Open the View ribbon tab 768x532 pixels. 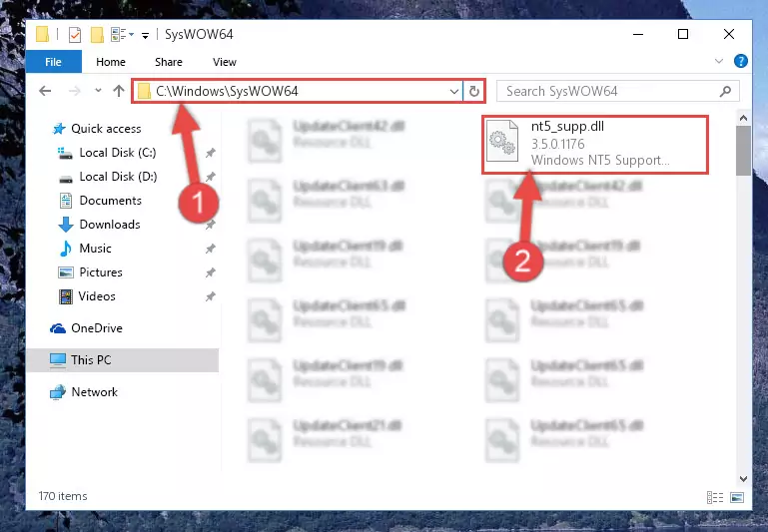pos(225,62)
